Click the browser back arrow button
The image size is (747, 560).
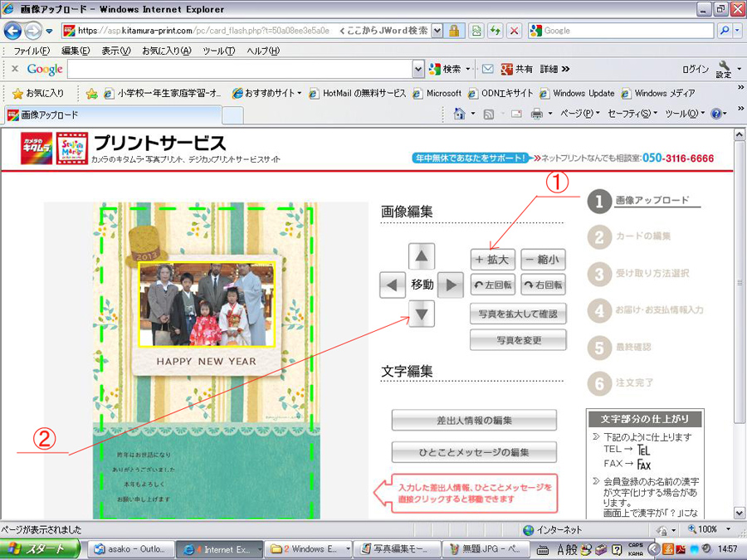(13, 31)
